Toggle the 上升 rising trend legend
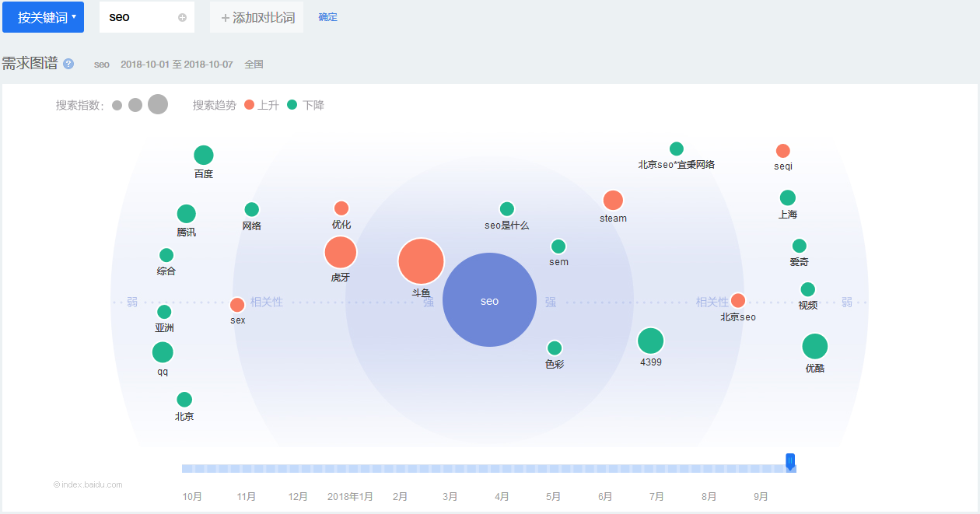The image size is (980, 514). tap(261, 105)
